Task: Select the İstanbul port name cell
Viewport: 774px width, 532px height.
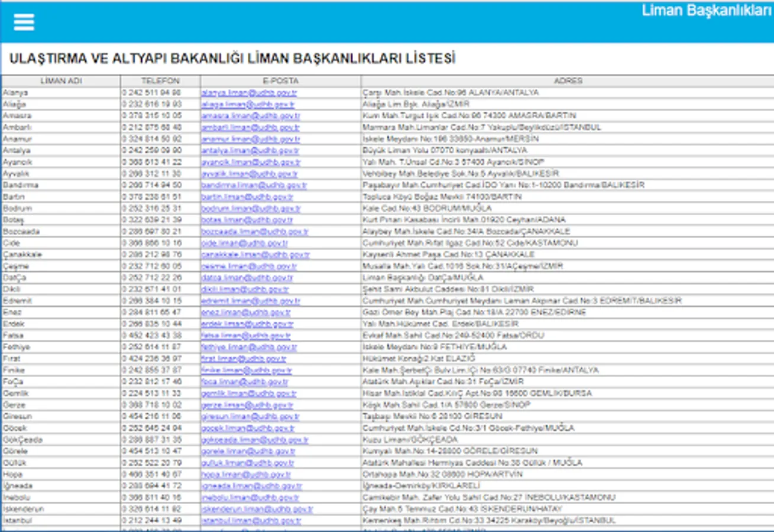Action: (61, 520)
